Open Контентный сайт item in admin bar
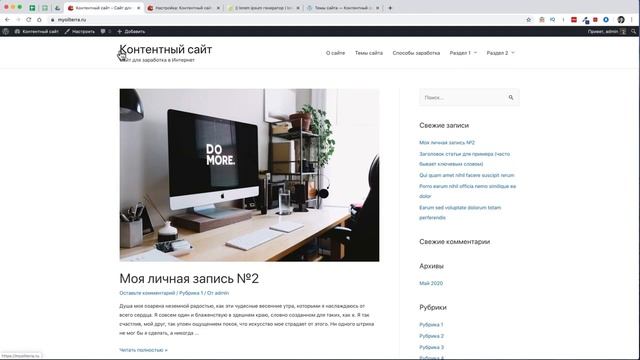The image size is (640, 360). 37,31
